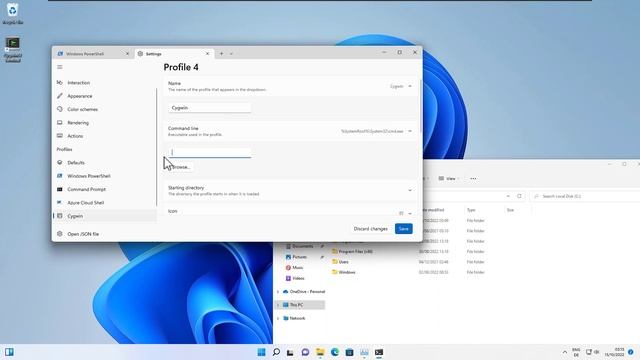Click the settings page vertical scrollbar

[x=420, y=105]
